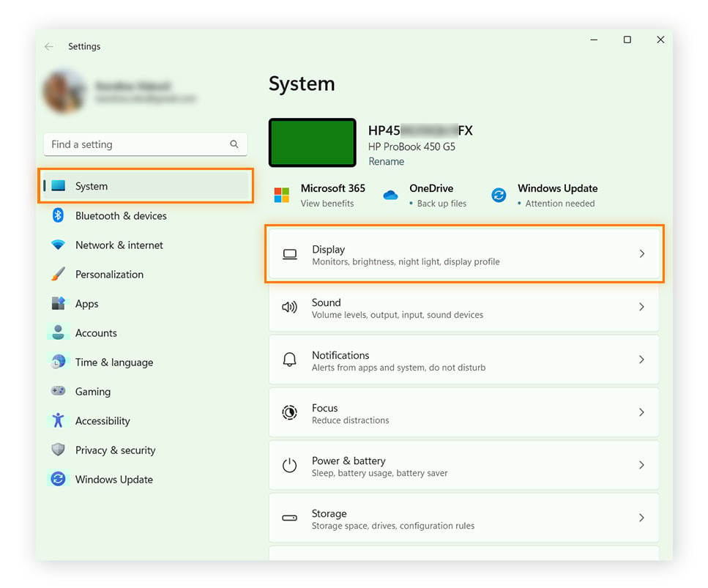This screenshot has width=708, height=588.
Task: Open the Display settings row
Action: point(464,254)
